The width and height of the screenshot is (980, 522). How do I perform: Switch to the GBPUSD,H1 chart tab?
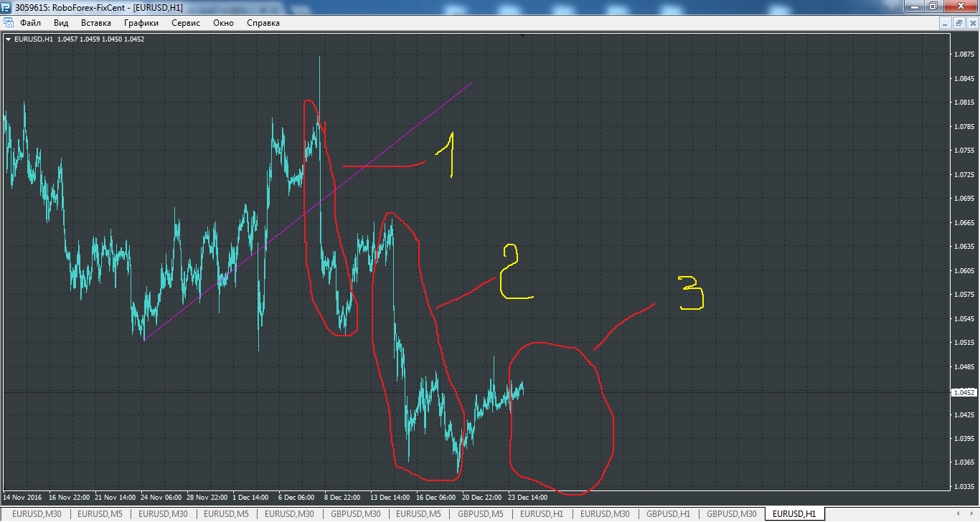[668, 514]
